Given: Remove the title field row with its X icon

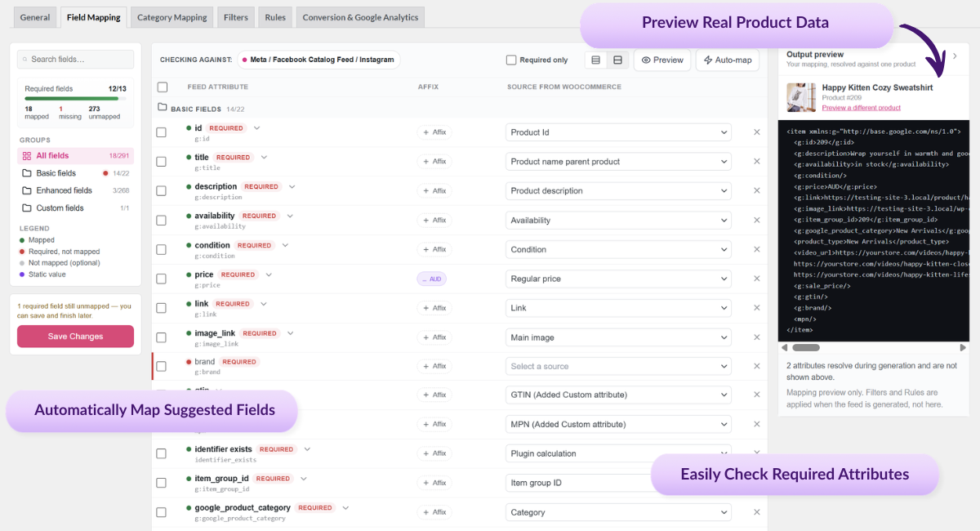Looking at the screenshot, I should tap(757, 162).
